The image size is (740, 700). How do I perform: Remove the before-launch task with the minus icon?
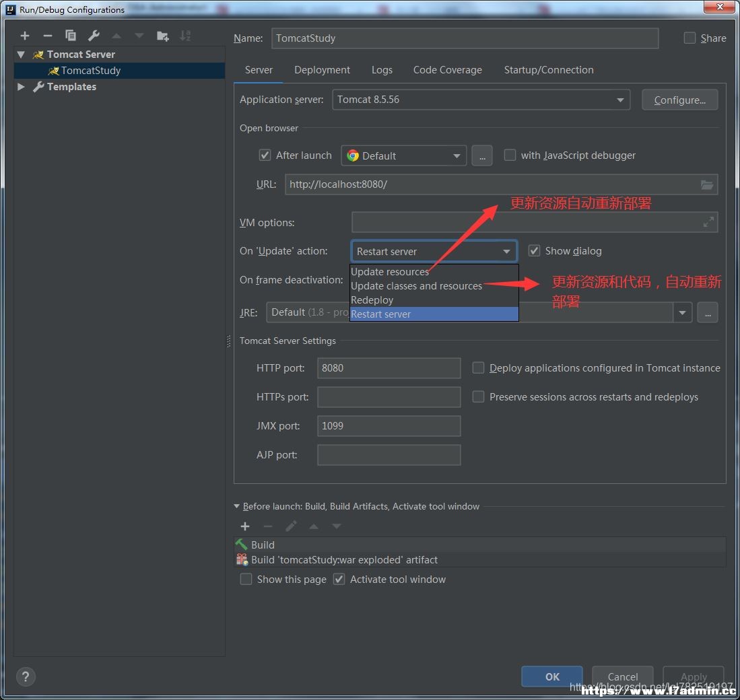click(267, 526)
